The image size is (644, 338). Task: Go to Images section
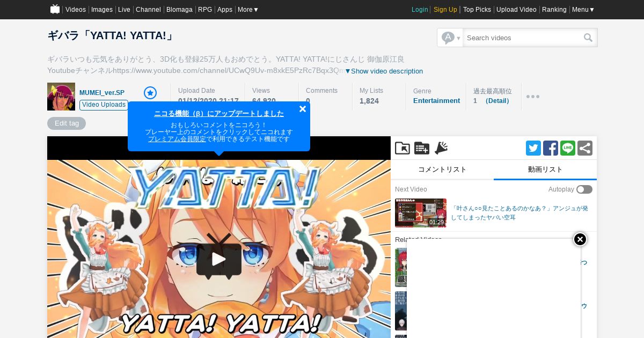(102, 10)
